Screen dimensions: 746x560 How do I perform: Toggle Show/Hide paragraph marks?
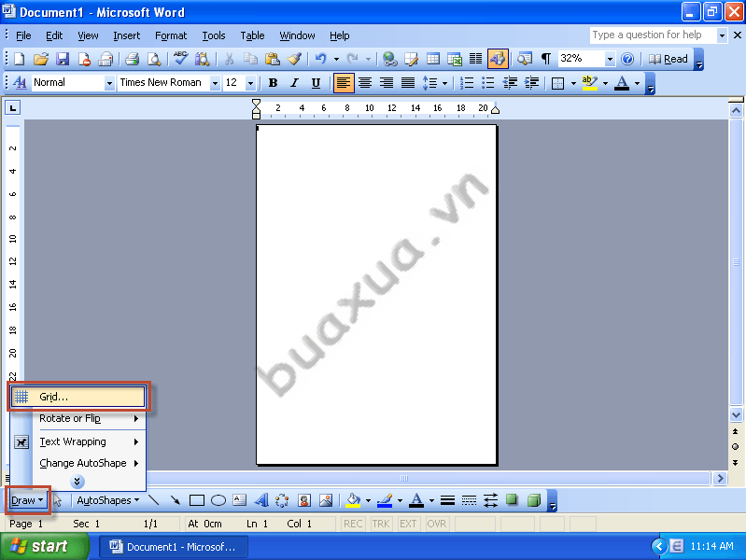click(545, 59)
